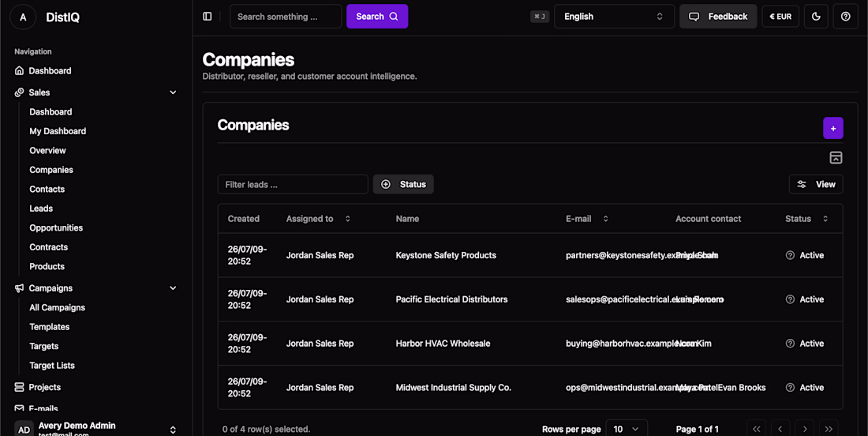The height and width of the screenshot is (436, 868).
Task: Go to the first page arrow
Action: coord(756,429)
